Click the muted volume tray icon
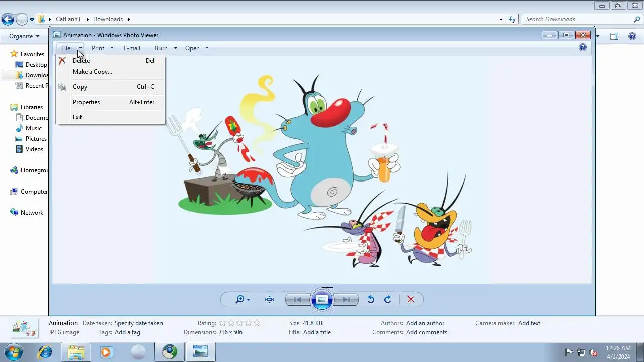 click(594, 352)
